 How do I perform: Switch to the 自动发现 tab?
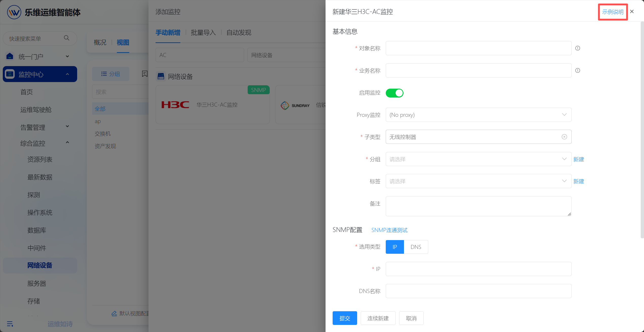tap(239, 33)
